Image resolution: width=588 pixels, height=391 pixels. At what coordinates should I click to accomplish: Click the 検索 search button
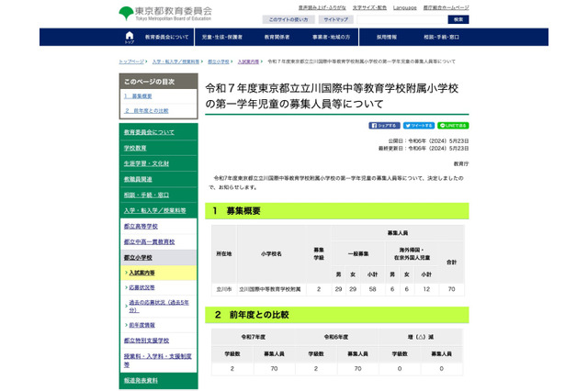[x=458, y=19]
